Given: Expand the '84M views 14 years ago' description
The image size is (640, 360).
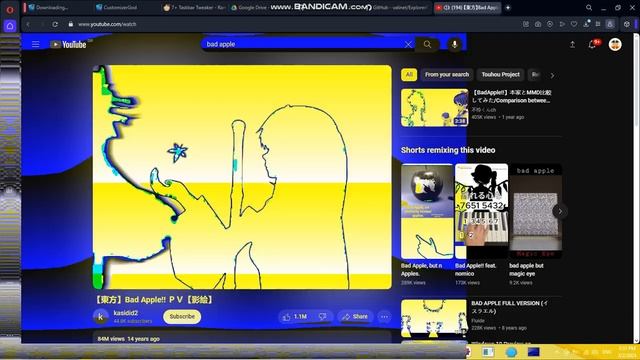Looking at the screenshot, I should (x=129, y=339).
